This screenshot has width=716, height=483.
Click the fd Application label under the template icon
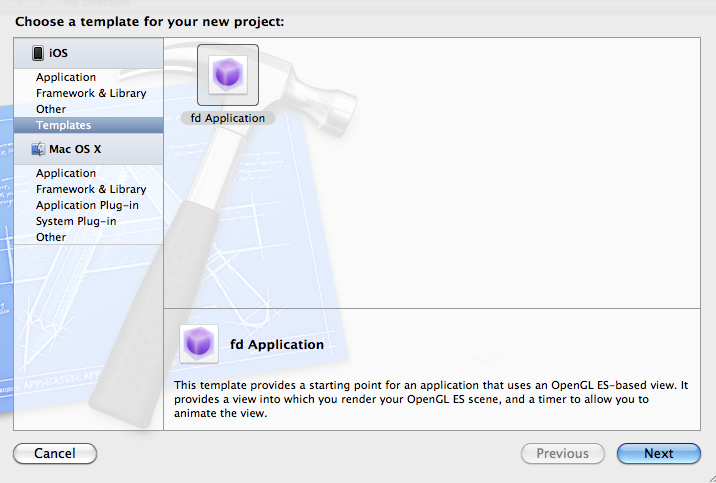click(x=228, y=118)
